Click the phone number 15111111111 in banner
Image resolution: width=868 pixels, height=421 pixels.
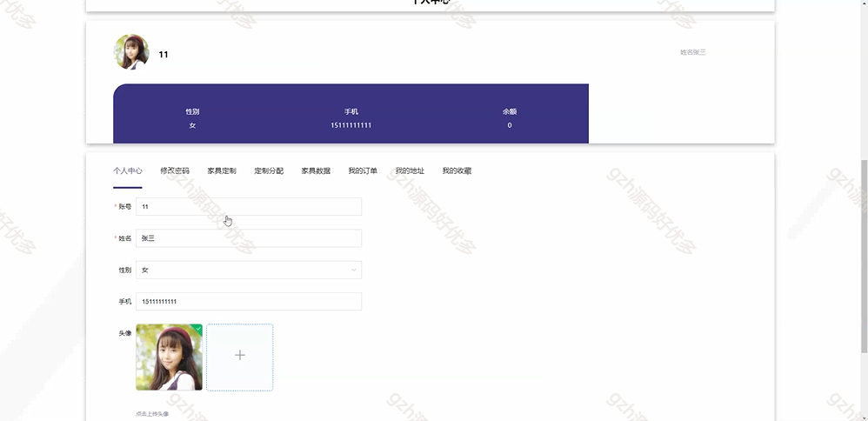pos(351,125)
